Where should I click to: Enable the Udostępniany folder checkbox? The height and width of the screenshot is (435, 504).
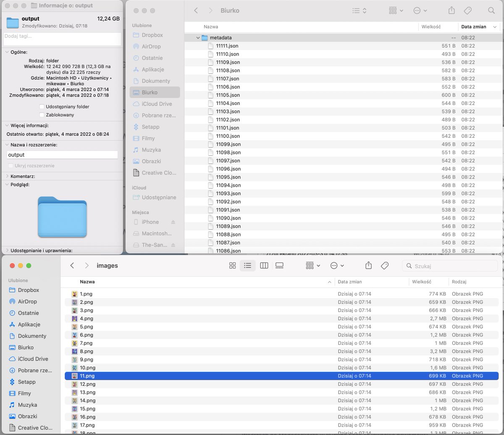[x=42, y=107]
